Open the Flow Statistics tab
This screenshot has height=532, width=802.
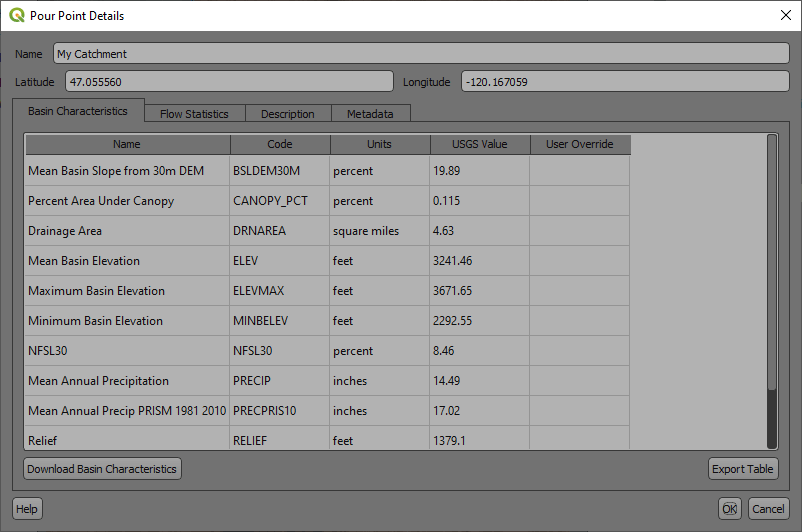click(194, 114)
